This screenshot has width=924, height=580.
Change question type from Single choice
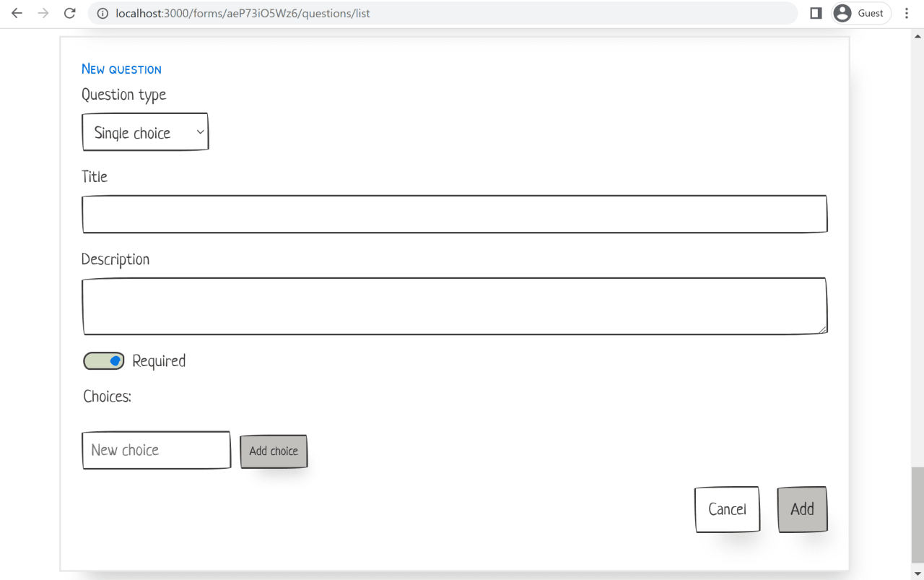click(x=145, y=131)
